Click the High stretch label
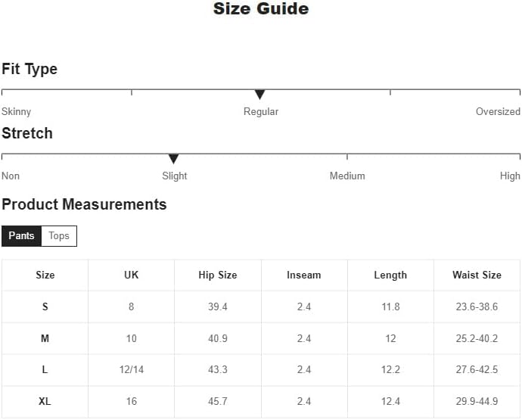 510,176
